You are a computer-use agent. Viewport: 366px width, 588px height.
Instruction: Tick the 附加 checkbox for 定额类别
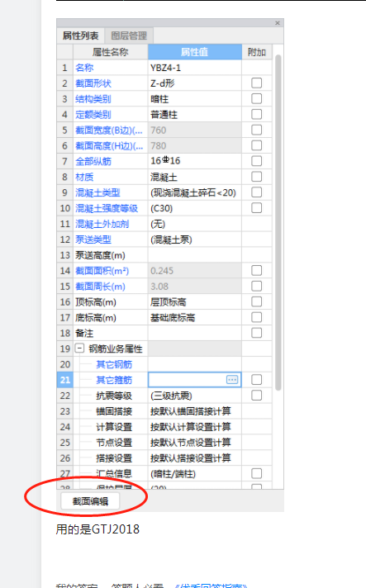[256, 114]
